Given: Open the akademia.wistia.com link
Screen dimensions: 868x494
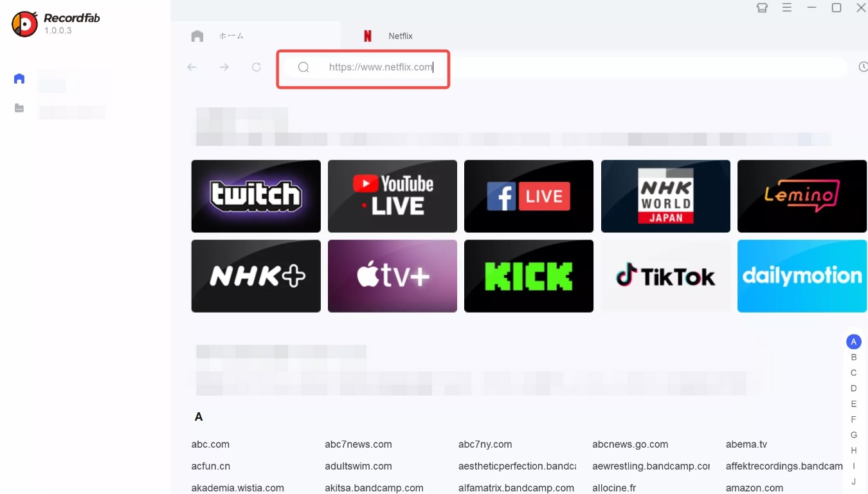Looking at the screenshot, I should [x=238, y=488].
